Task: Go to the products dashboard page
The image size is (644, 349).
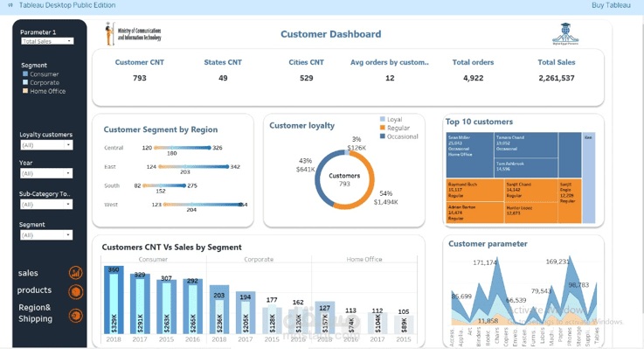Action: [34, 290]
